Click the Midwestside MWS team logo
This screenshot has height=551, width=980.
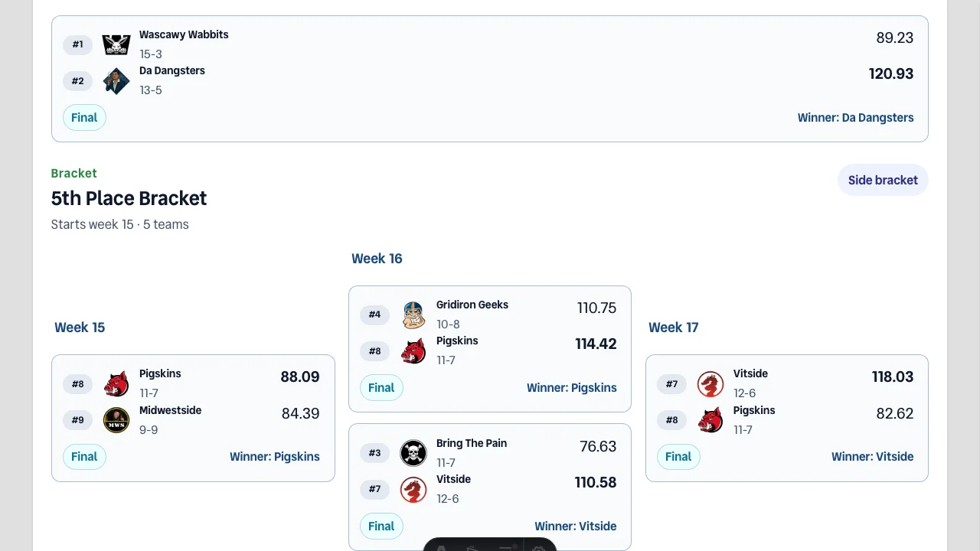[116, 420]
